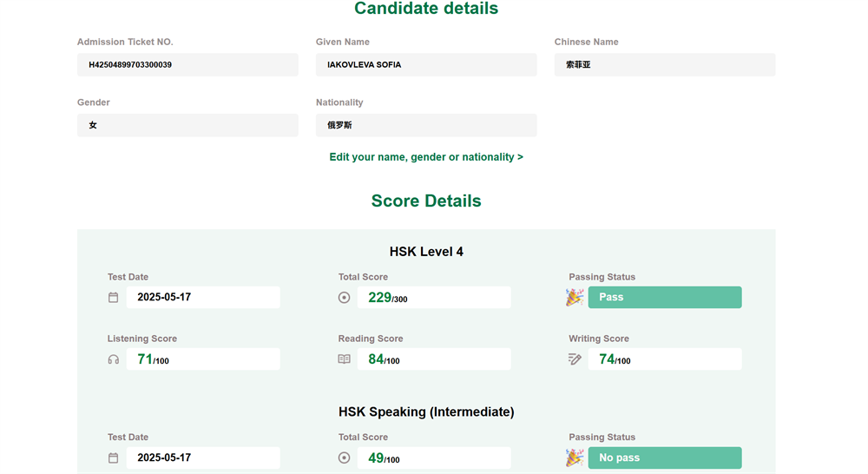Screen dimensions: 868x474
Task: Click the Nationality field showing 俄罗斯
Action: pos(426,125)
